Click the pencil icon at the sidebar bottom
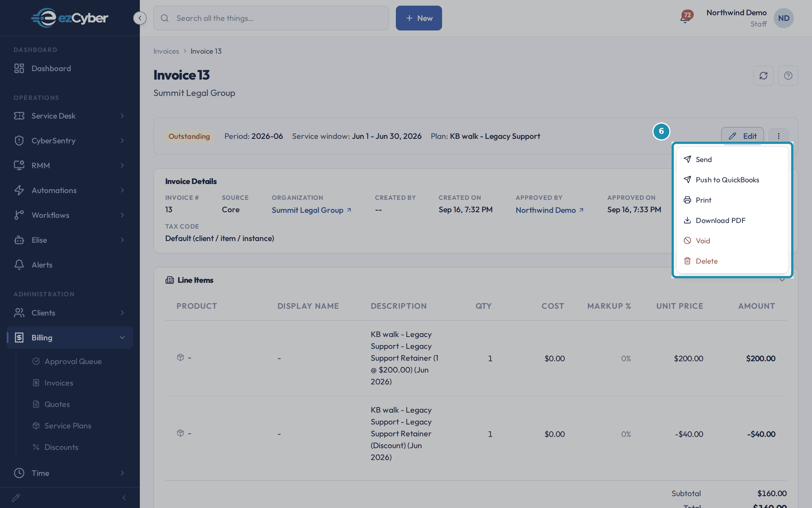This screenshot has height=508, width=812. tap(16, 498)
